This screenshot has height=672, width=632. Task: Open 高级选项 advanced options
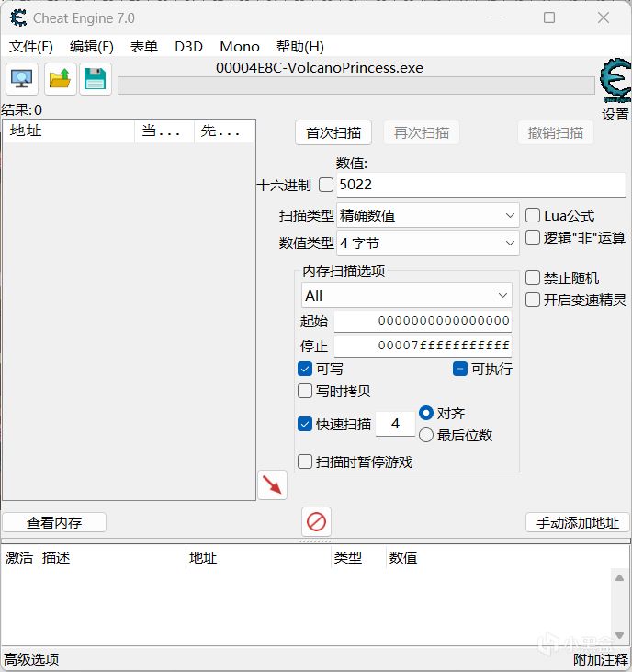point(31,659)
